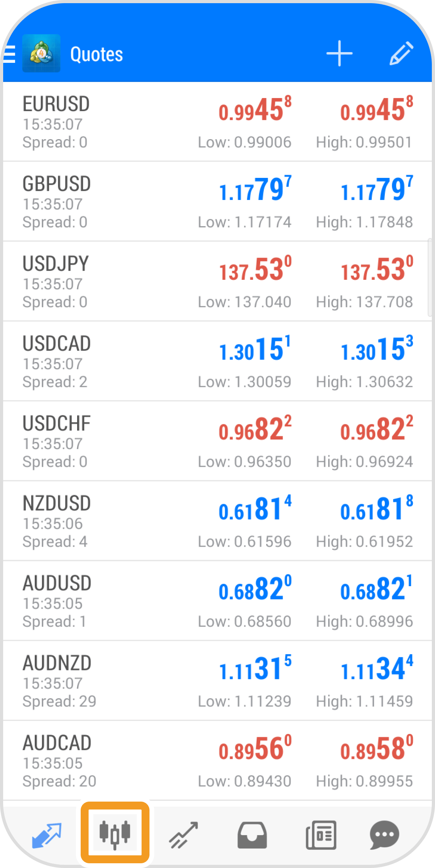Tap the AUDNZD bid price 1.11315
This screenshot has width=435, height=868.
pyautogui.click(x=255, y=669)
